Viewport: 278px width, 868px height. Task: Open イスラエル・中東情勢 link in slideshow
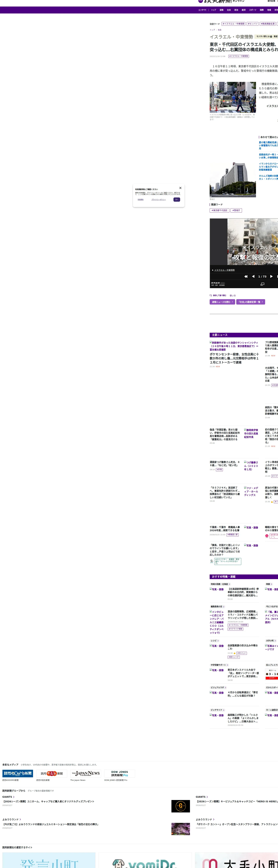(x=224, y=270)
